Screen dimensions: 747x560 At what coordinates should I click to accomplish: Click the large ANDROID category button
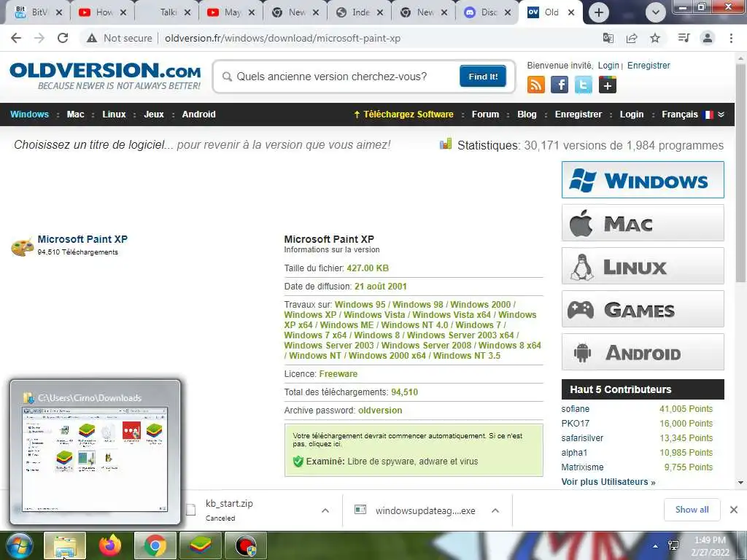click(x=643, y=352)
